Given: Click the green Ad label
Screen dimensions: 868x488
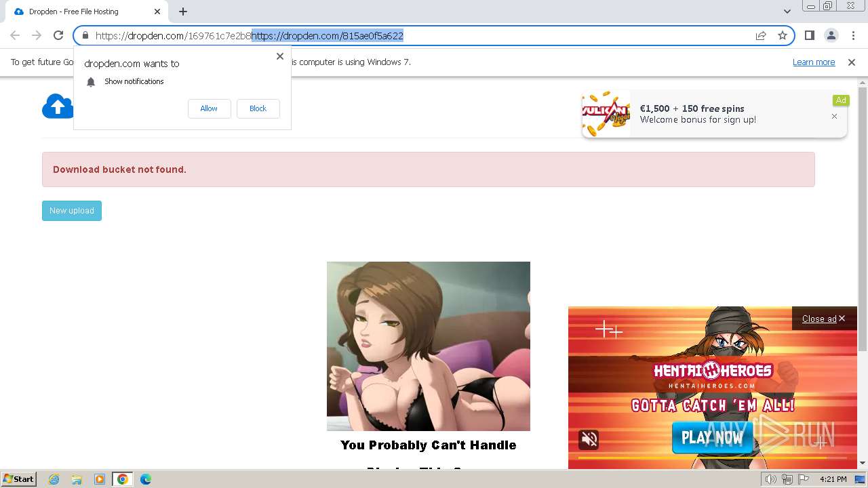Looking at the screenshot, I should click(841, 100).
